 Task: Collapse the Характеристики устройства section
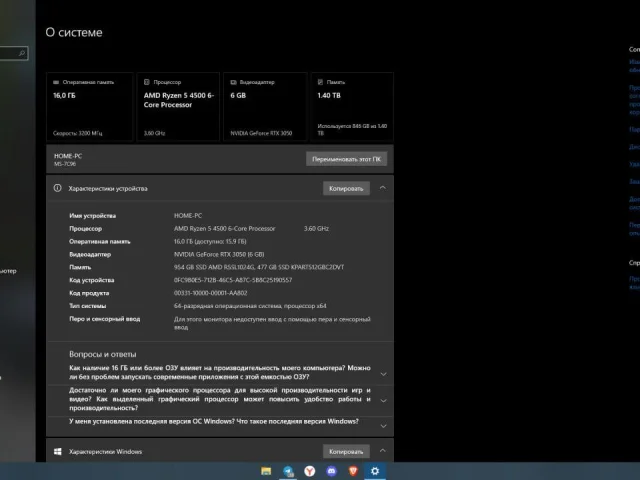pos(383,188)
